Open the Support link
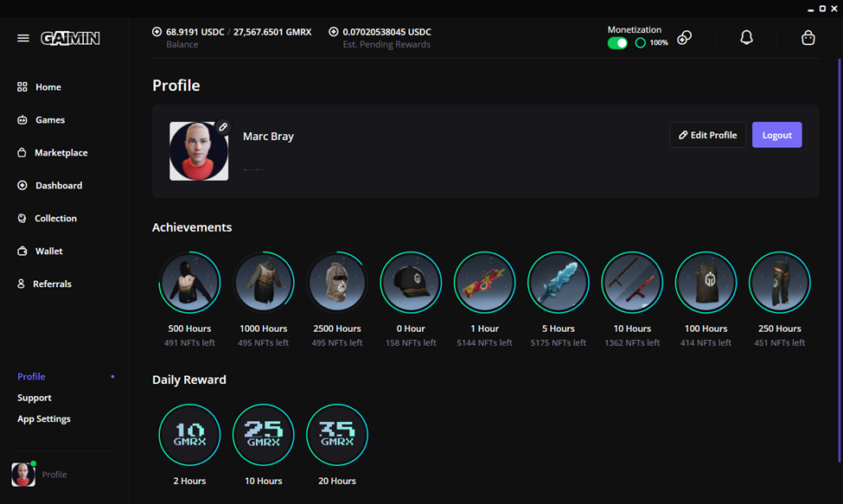 (x=35, y=398)
